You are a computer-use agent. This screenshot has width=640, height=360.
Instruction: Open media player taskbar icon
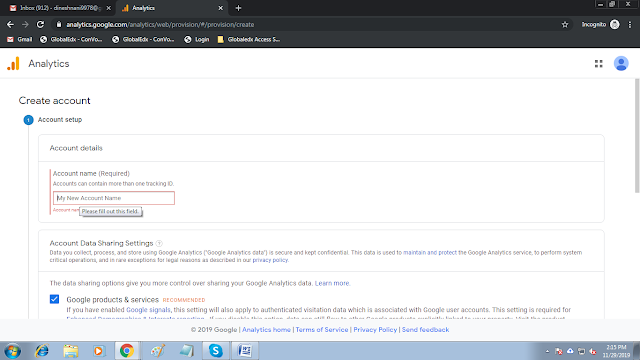[x=98, y=351]
